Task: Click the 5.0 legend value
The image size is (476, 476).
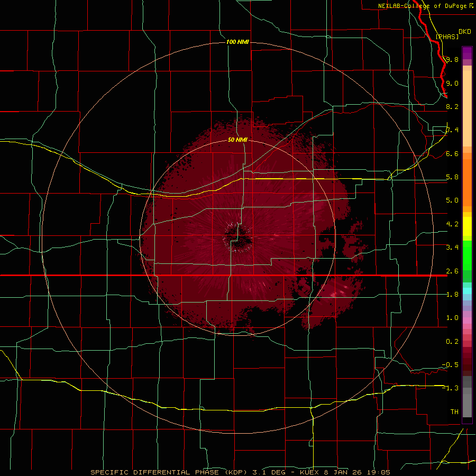Action: click(452, 200)
